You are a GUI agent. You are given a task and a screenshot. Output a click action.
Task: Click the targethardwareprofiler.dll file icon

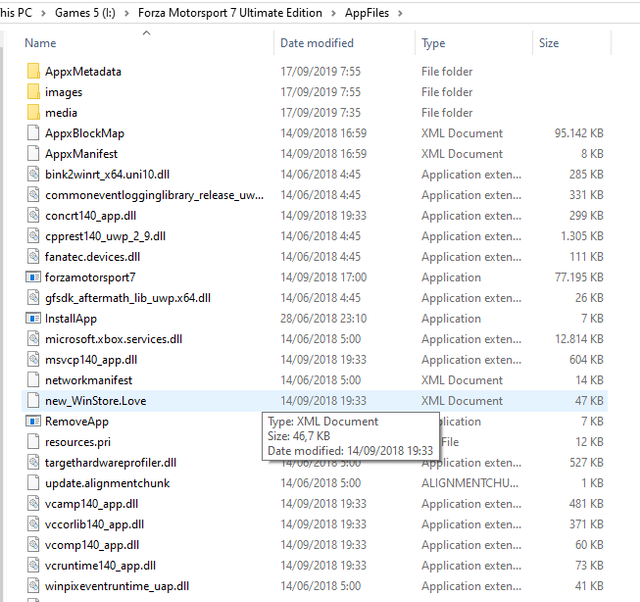point(33,462)
